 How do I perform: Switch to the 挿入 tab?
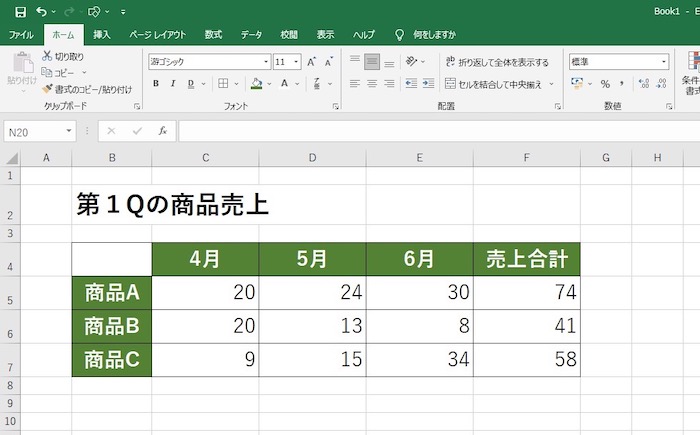102,35
